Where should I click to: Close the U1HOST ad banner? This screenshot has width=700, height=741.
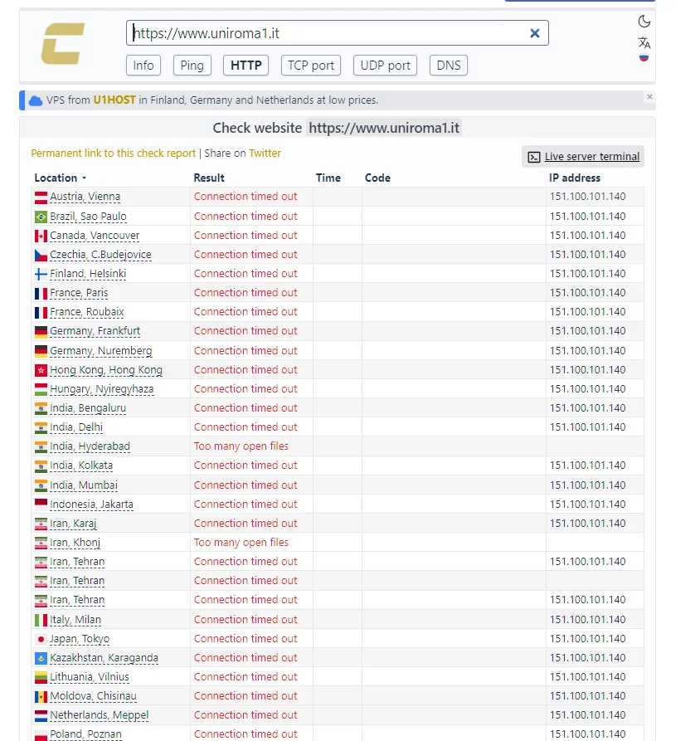pos(649,97)
